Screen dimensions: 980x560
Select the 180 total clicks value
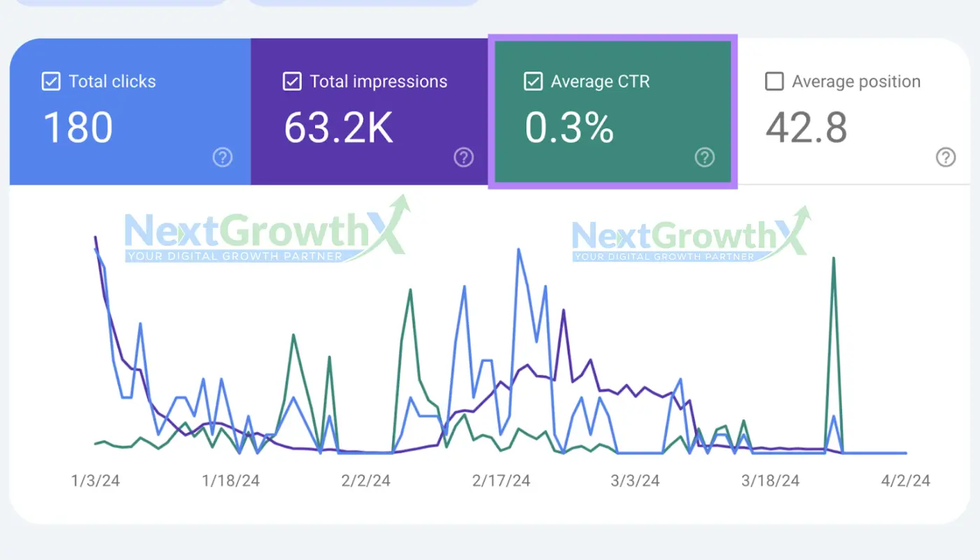pyautogui.click(x=78, y=128)
